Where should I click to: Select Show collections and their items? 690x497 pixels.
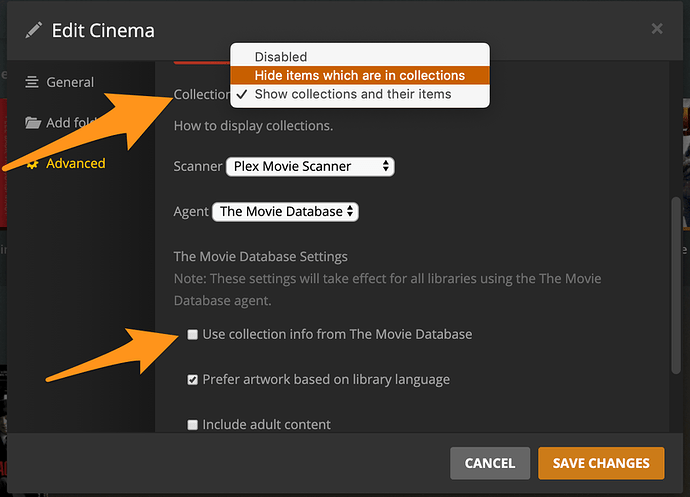point(352,94)
